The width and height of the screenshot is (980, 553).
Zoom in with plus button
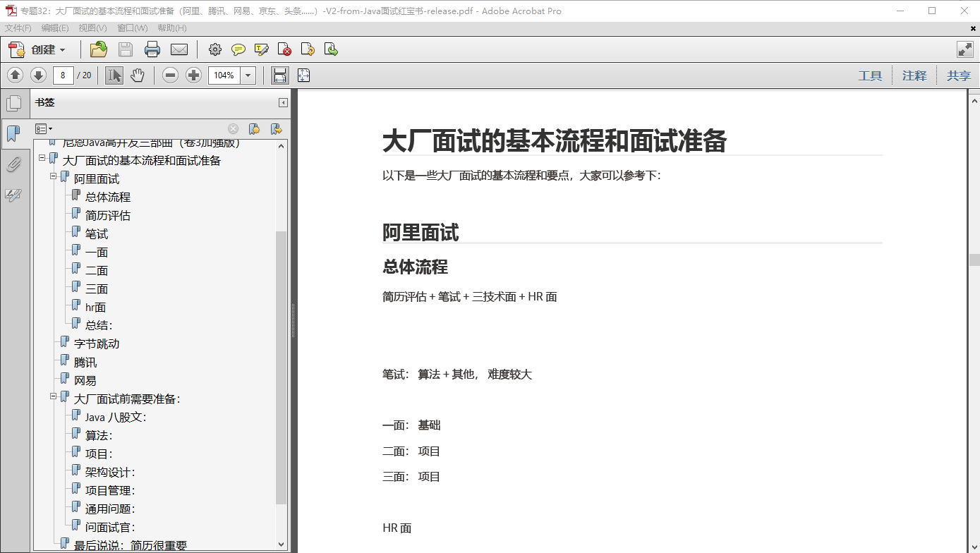193,75
